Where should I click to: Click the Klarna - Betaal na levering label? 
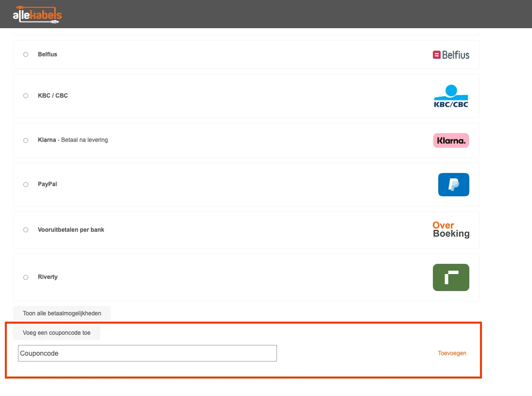point(73,140)
